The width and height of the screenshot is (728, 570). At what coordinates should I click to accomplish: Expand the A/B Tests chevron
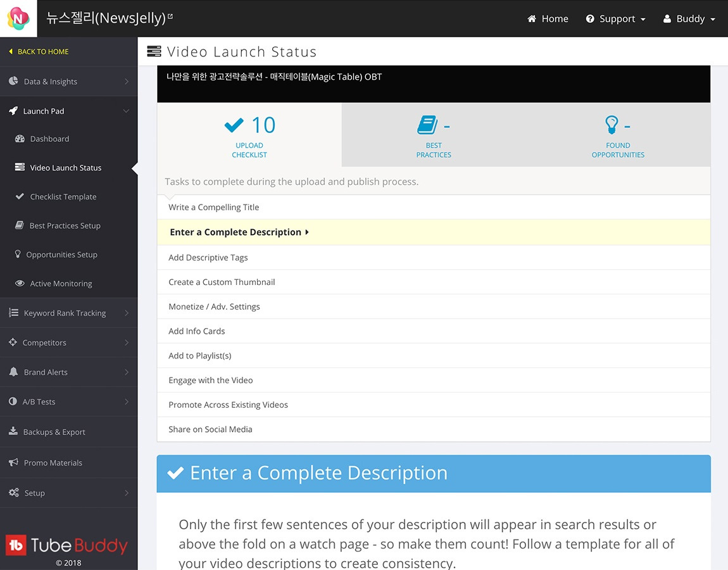tap(126, 402)
